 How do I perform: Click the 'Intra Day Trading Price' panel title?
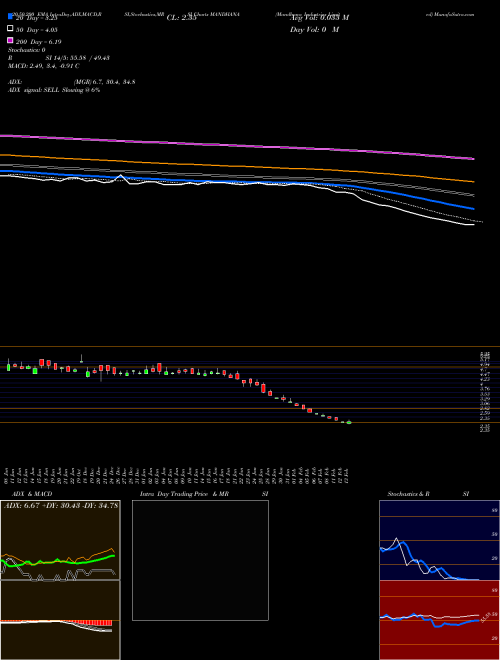[174, 494]
